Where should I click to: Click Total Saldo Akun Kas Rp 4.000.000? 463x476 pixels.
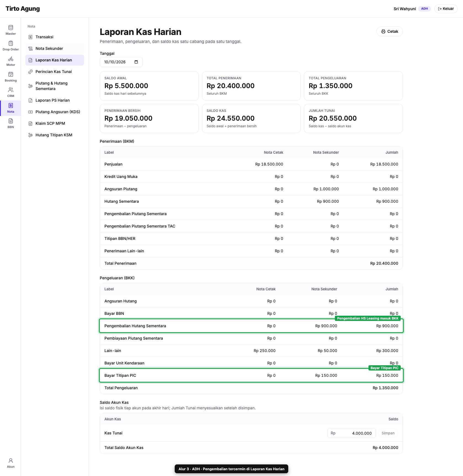click(x=385, y=448)
